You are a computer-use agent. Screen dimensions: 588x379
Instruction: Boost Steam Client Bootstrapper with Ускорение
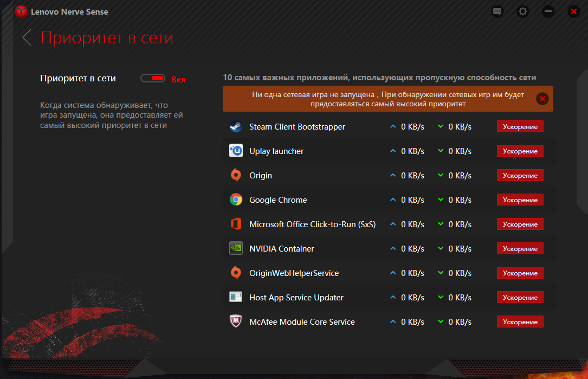coord(520,126)
